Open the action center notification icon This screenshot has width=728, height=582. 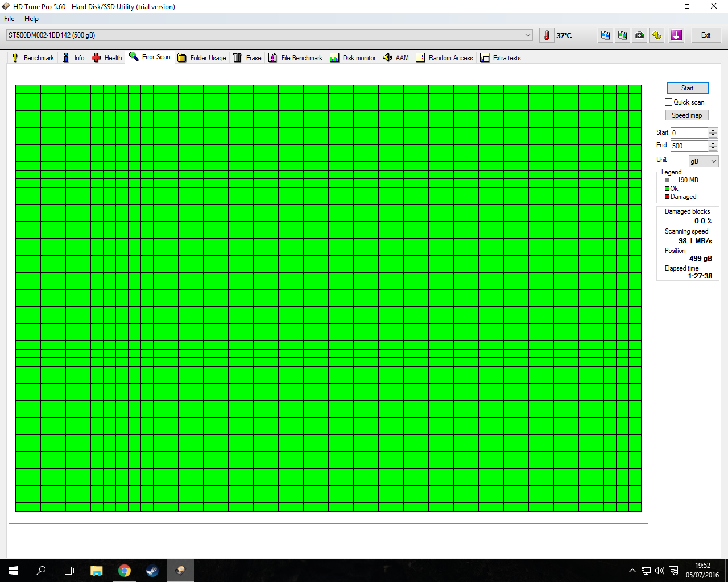(673, 571)
